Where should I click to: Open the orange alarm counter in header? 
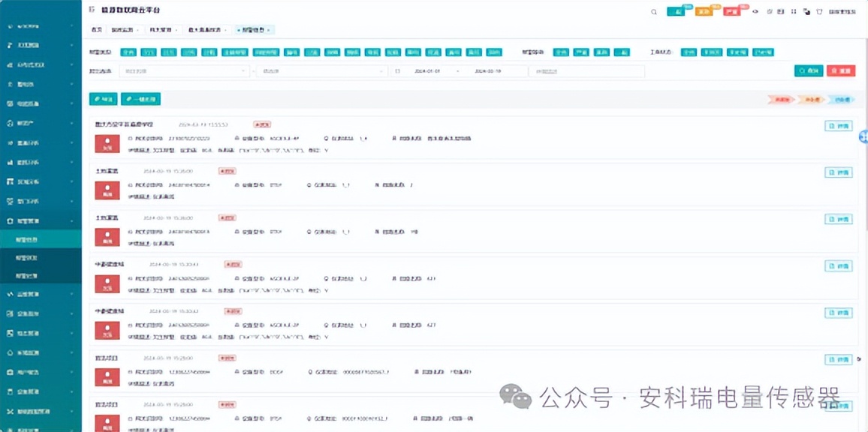coord(704,11)
